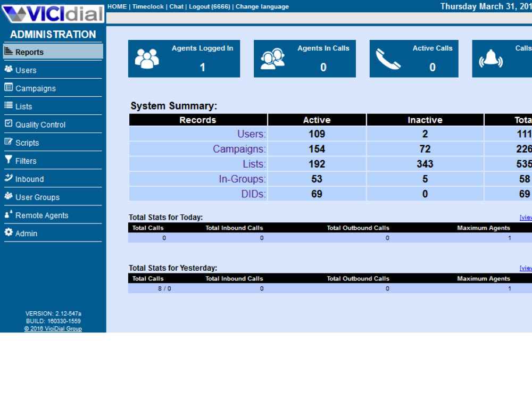
Task: Click the view link for Today's stats
Action: click(526, 217)
